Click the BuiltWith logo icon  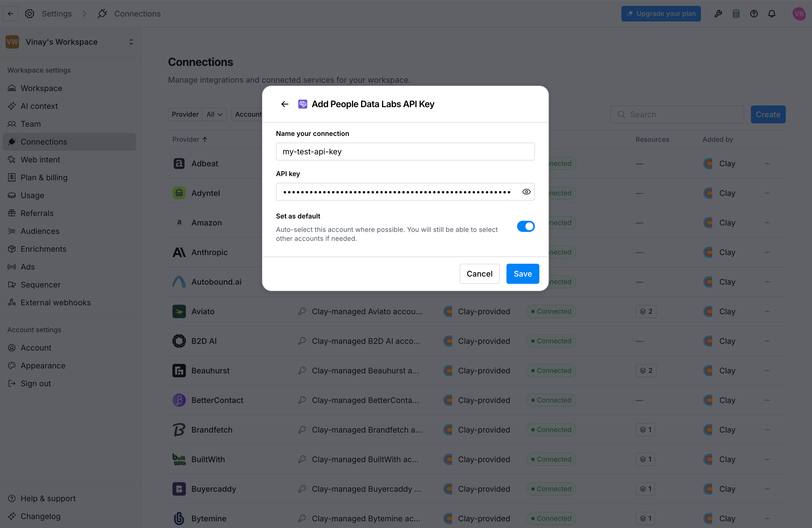tap(179, 459)
